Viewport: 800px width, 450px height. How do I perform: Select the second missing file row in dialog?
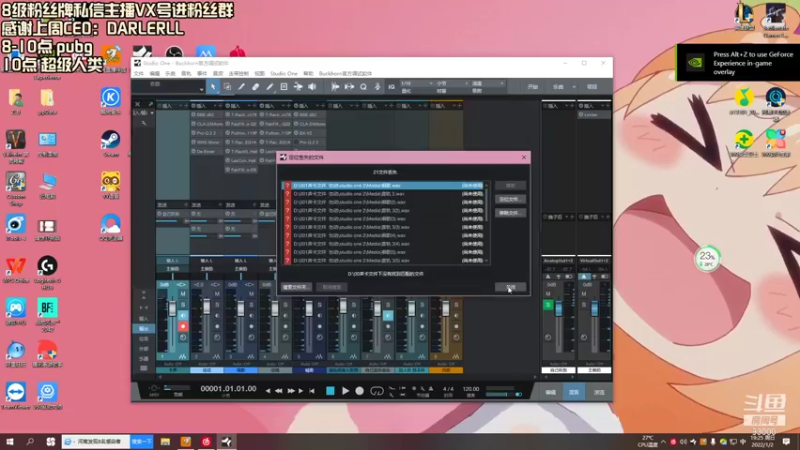click(x=385, y=194)
